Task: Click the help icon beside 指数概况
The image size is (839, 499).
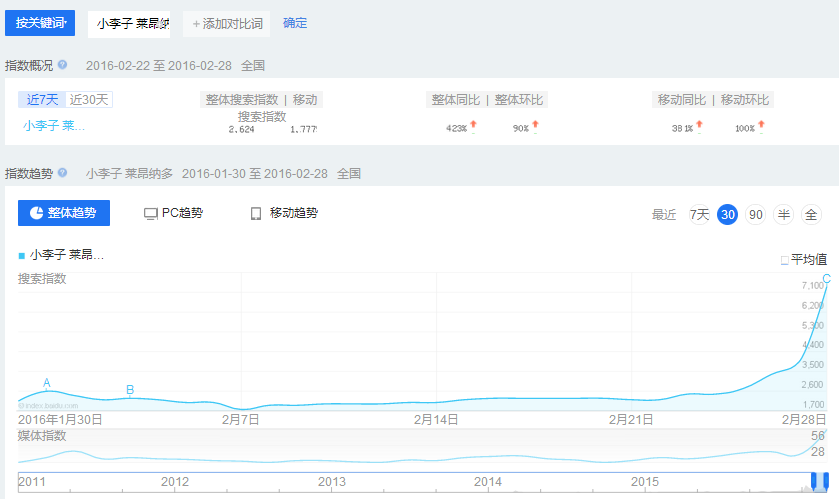Action: pyautogui.click(x=62, y=65)
